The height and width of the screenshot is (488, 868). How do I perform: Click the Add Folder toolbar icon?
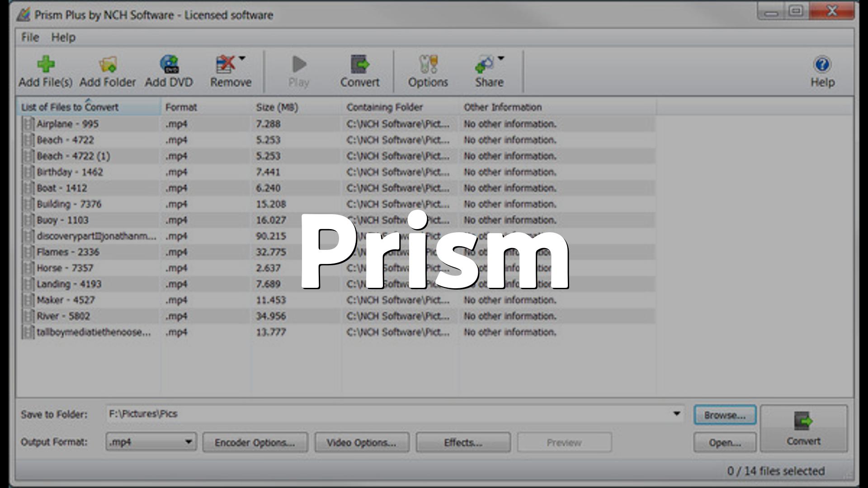[108, 64]
